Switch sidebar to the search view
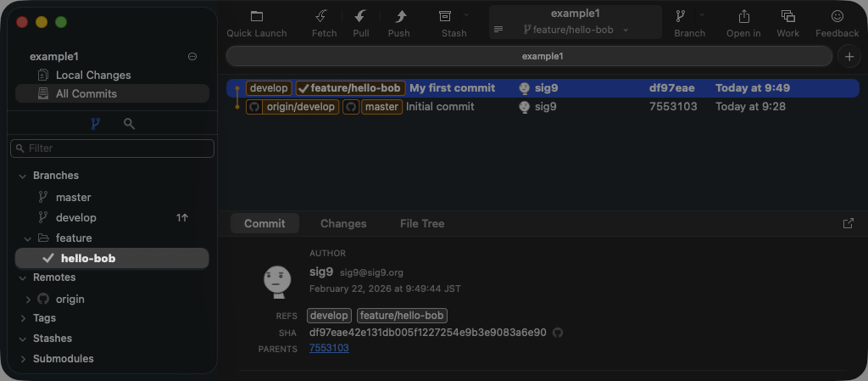 pos(129,124)
